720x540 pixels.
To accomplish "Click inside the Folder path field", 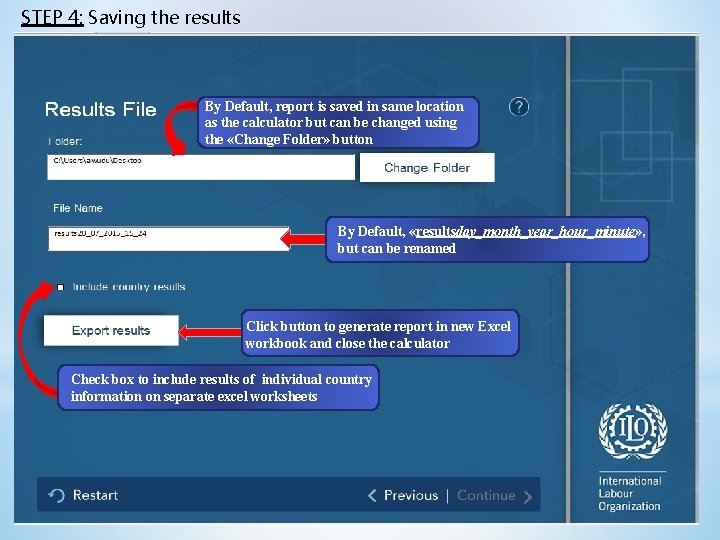I will pos(201,167).
